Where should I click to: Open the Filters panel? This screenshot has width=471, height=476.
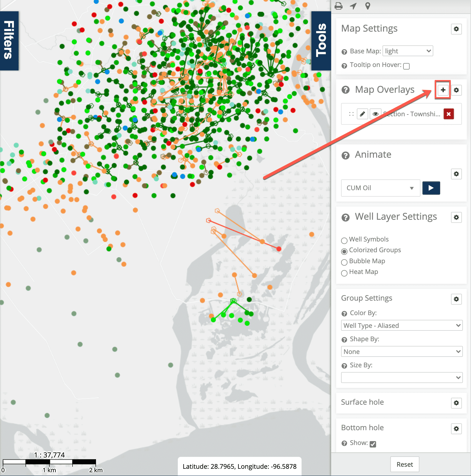[x=9, y=41]
